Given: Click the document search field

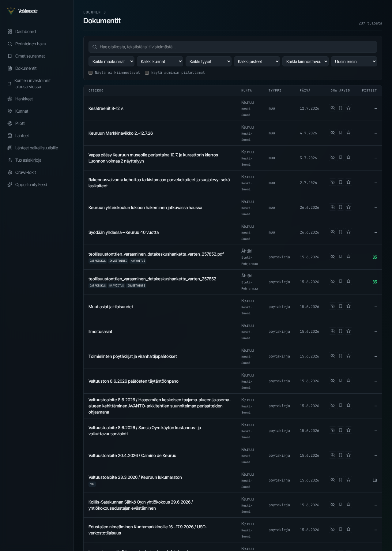Looking at the screenshot, I should pyautogui.click(x=233, y=47).
